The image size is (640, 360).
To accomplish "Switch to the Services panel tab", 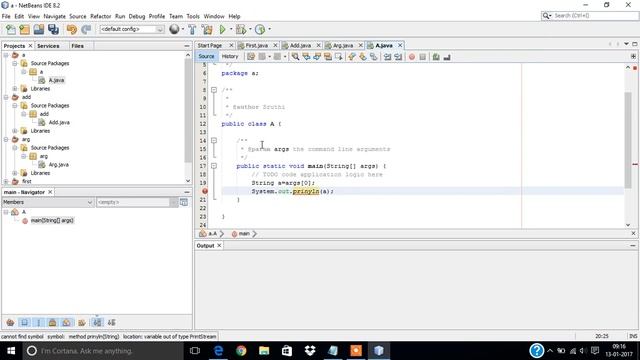I will [x=48, y=46].
